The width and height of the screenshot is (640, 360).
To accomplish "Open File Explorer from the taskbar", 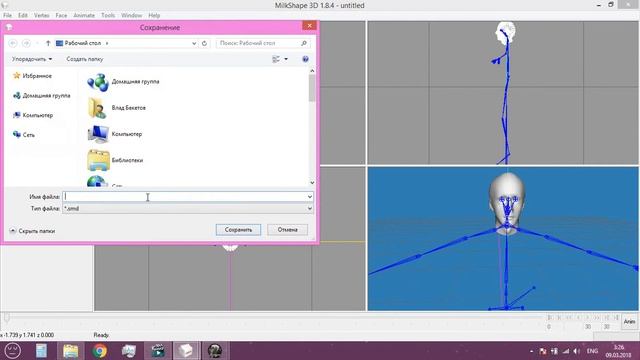I will tap(71, 351).
